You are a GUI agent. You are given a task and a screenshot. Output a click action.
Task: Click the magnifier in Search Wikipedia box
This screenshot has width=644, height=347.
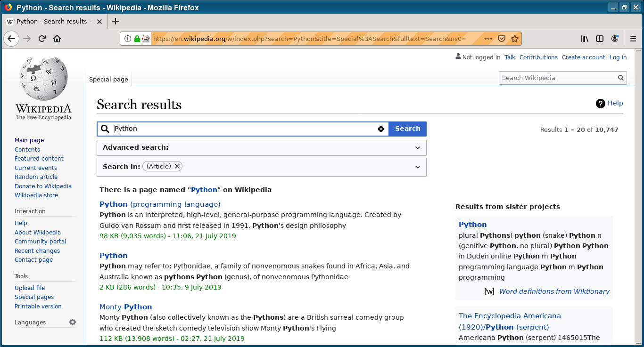(621, 78)
